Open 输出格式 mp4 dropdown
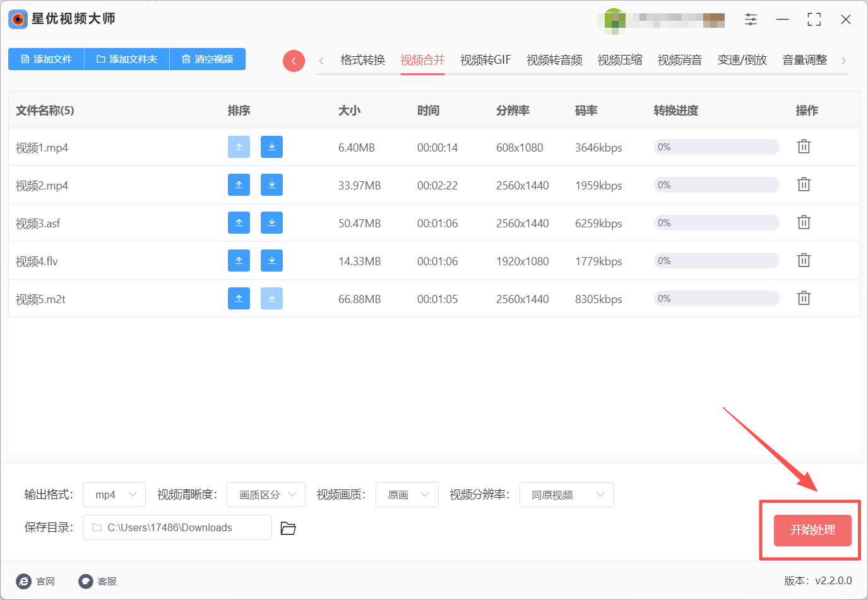 pyautogui.click(x=114, y=495)
